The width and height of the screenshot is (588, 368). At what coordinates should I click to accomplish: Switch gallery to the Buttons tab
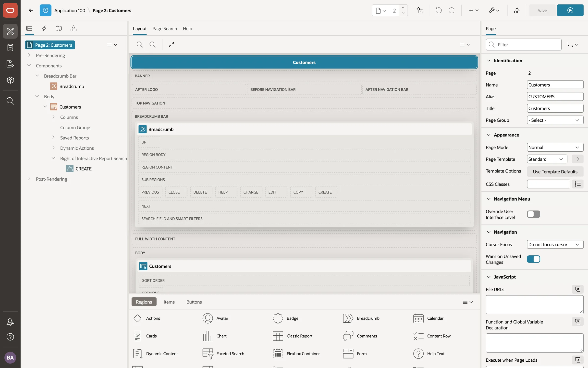coord(194,302)
